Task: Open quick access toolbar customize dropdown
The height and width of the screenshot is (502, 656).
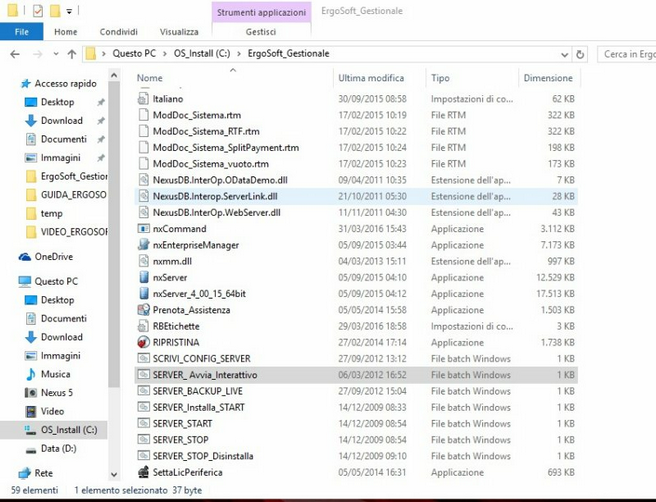Action: (x=69, y=11)
